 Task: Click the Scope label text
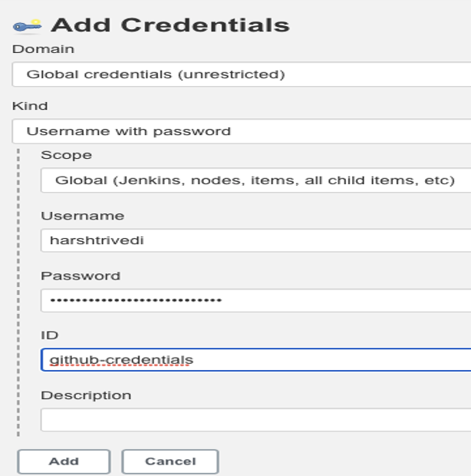pos(66,155)
